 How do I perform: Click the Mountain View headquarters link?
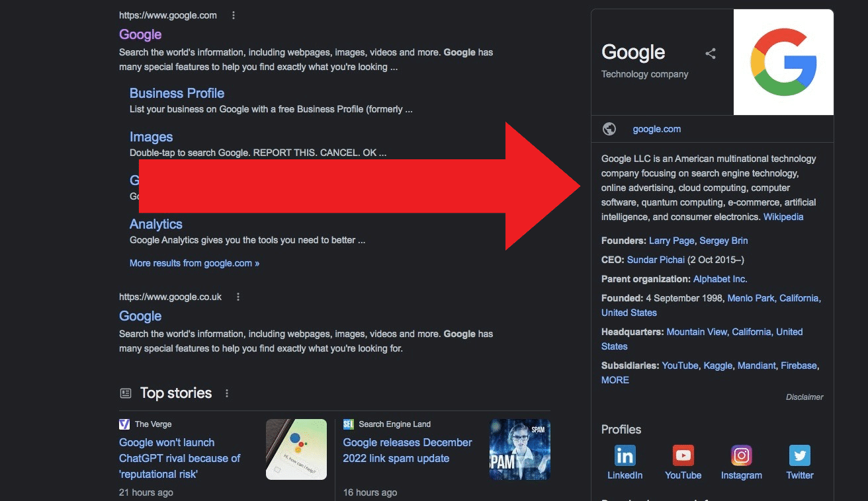point(697,332)
